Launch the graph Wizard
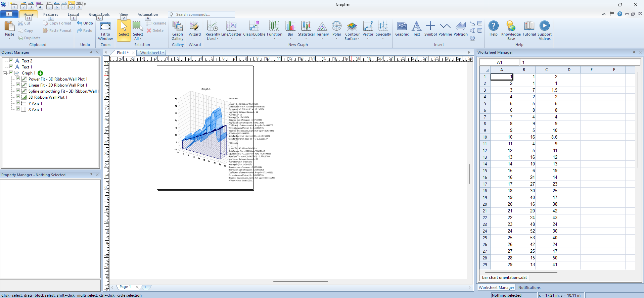The width and height of the screenshot is (644, 298). point(194,29)
